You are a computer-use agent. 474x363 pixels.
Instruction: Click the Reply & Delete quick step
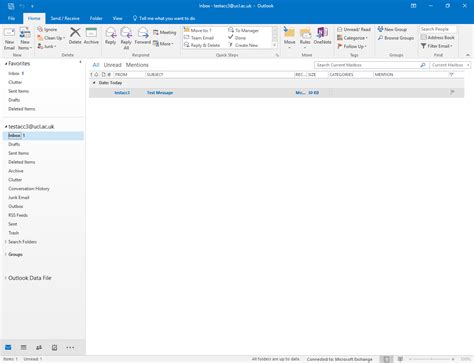coord(202,45)
